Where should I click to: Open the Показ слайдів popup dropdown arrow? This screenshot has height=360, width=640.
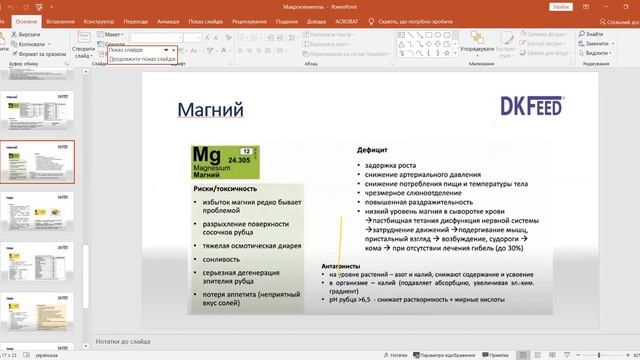pos(166,50)
